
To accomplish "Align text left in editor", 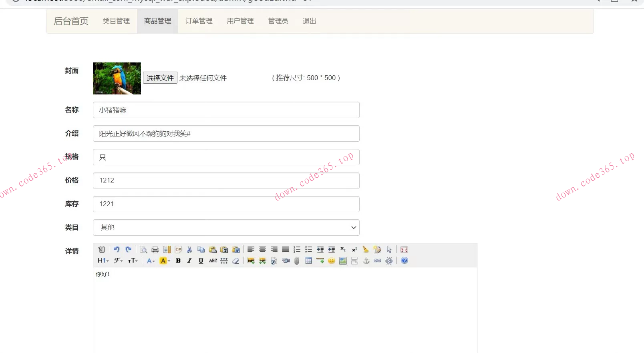I will pyautogui.click(x=251, y=249).
